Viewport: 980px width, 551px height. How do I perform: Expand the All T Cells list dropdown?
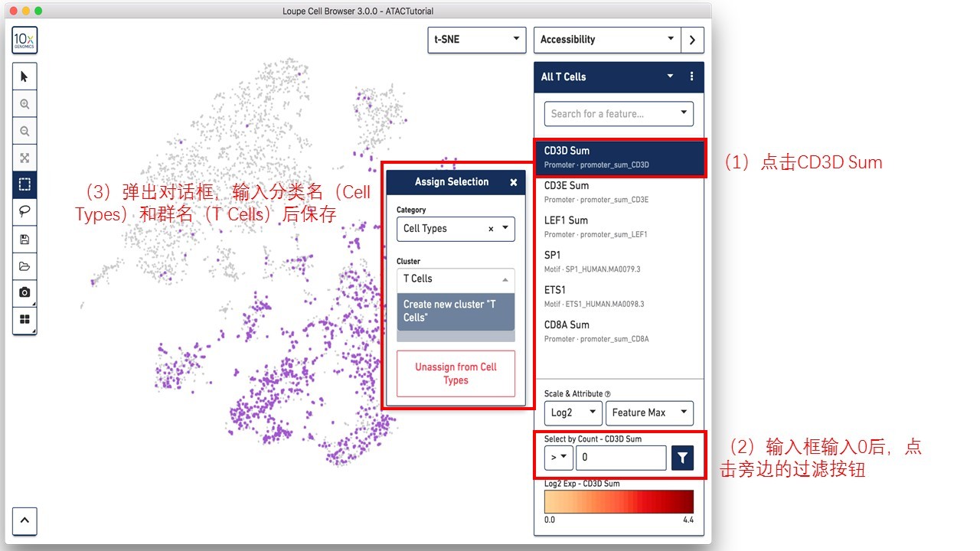point(671,77)
